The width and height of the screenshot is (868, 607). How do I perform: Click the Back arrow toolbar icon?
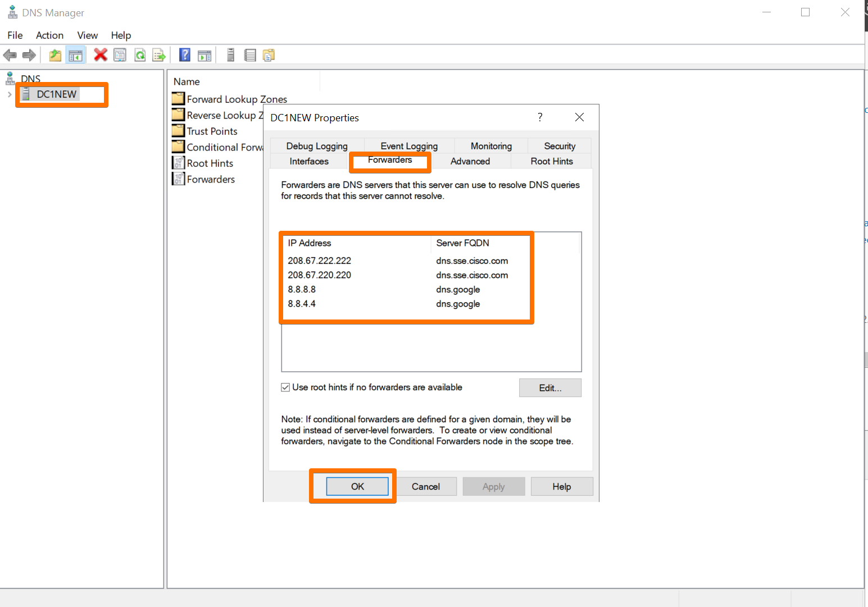tap(10, 55)
